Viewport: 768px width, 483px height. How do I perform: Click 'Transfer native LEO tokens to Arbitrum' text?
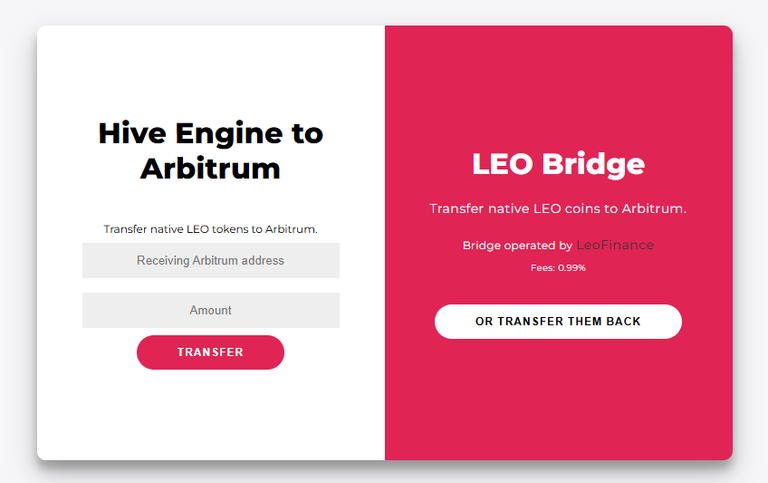[x=211, y=229]
